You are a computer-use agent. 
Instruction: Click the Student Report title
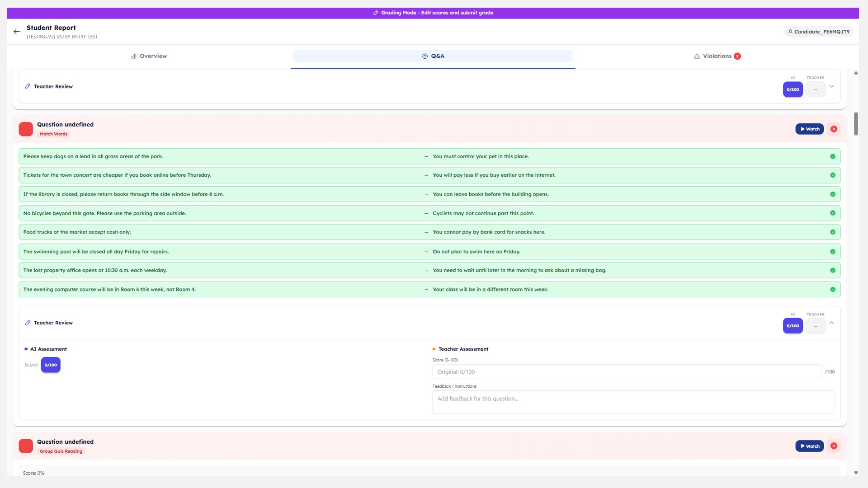click(51, 28)
